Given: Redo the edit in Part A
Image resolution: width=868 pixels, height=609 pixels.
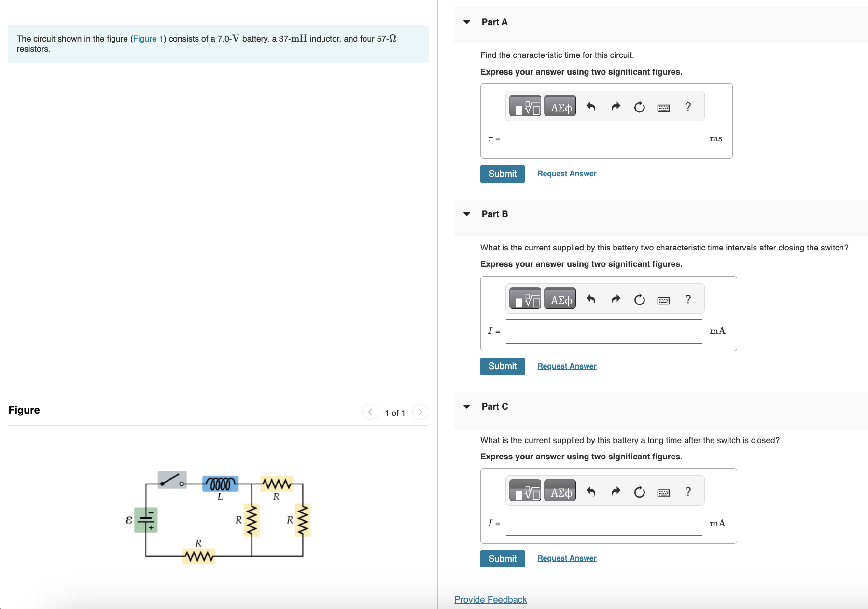Looking at the screenshot, I should click(x=616, y=107).
